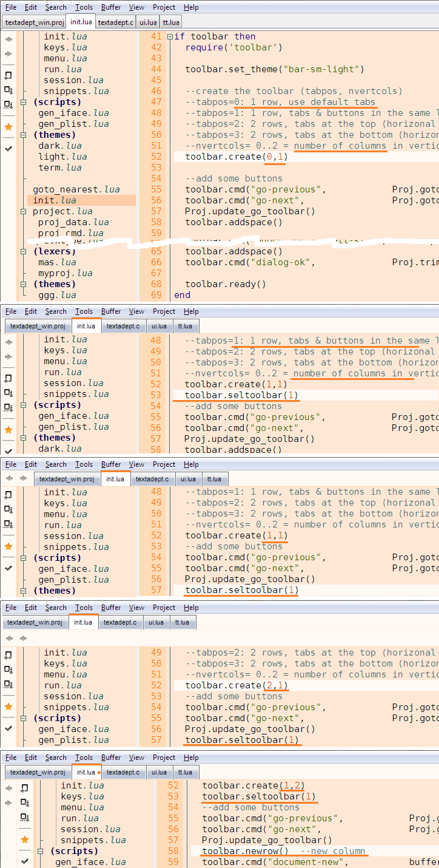
Task: Click the go-previous arrow in the topmost window's sidebar
Action: 8,39
